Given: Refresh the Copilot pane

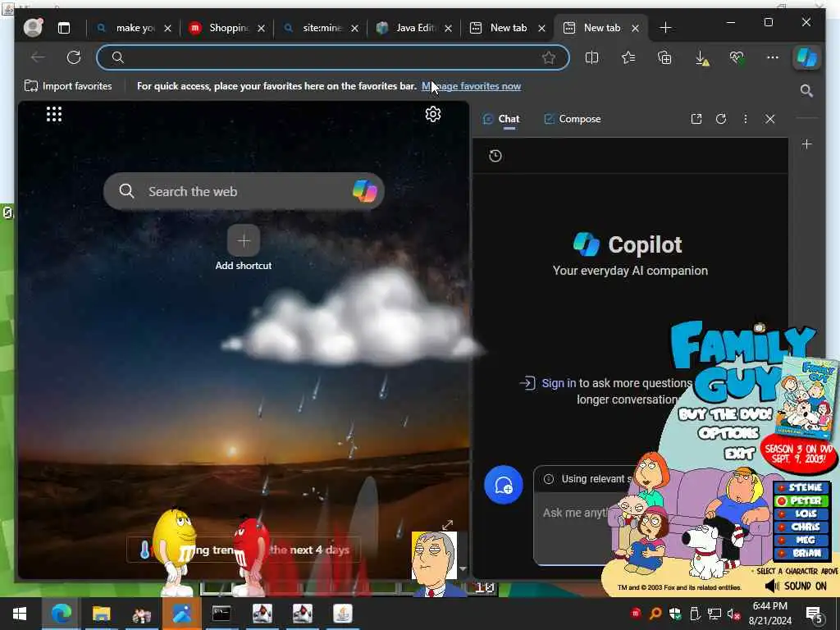Looking at the screenshot, I should 721,119.
